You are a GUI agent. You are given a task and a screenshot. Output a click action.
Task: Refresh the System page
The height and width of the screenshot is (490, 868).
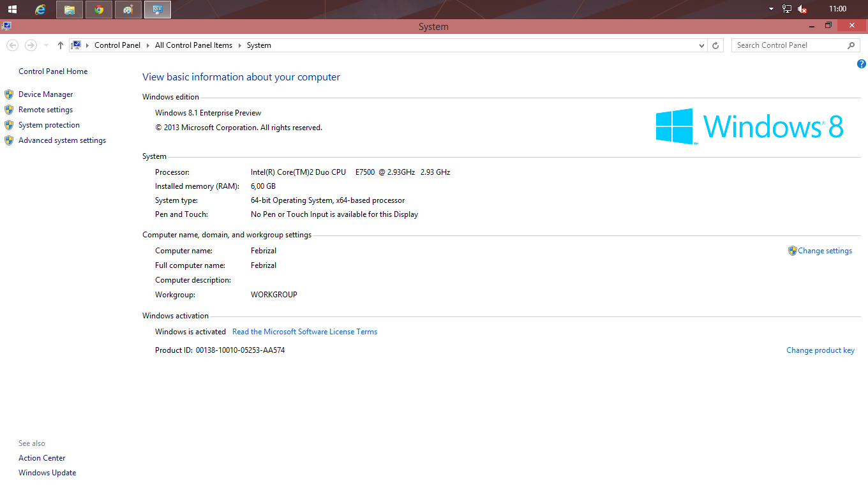715,45
